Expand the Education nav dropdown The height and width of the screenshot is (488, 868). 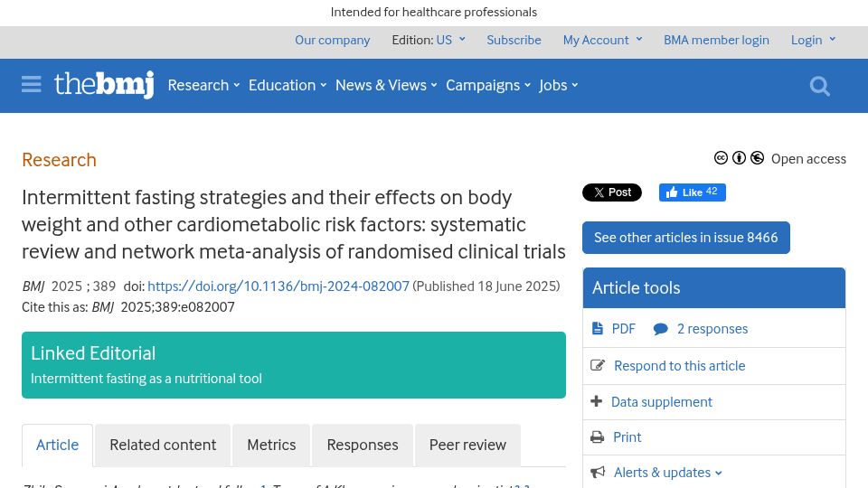coord(288,85)
